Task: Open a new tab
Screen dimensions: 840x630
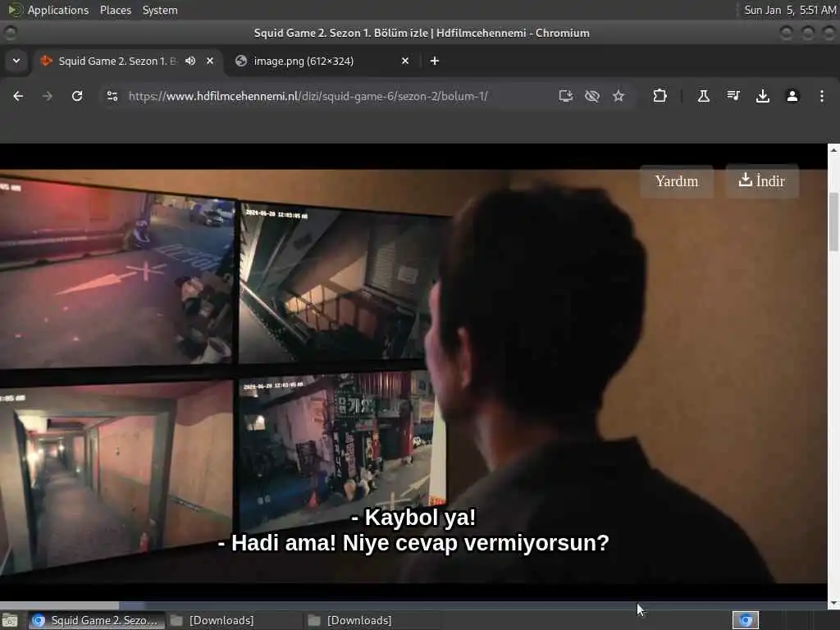Action: click(435, 61)
